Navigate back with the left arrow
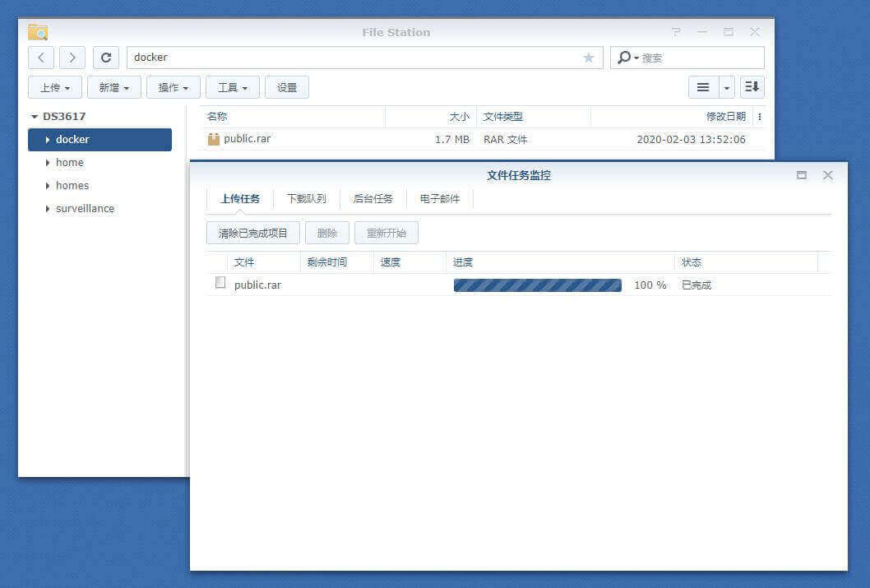The width and height of the screenshot is (870, 588). [41, 58]
